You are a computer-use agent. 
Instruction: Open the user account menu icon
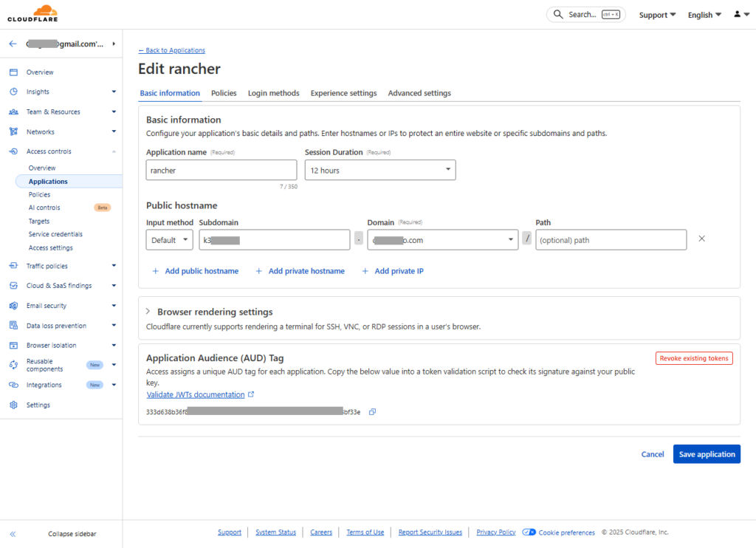pos(740,15)
